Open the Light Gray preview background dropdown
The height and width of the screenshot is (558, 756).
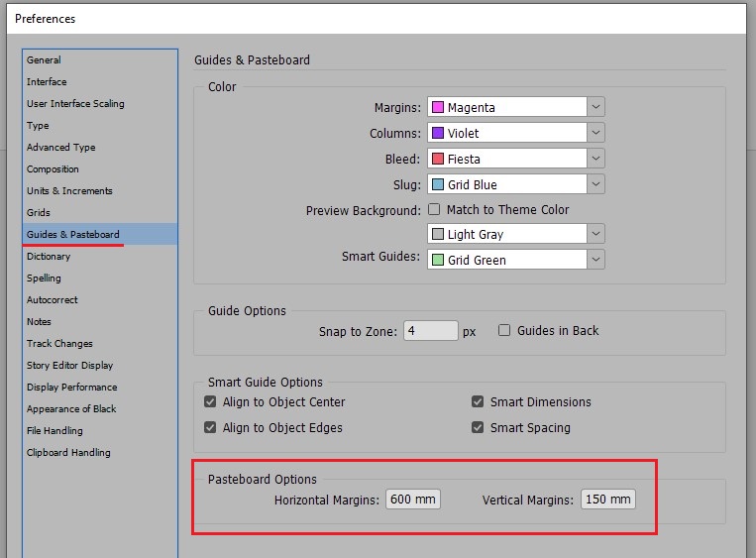(x=595, y=234)
